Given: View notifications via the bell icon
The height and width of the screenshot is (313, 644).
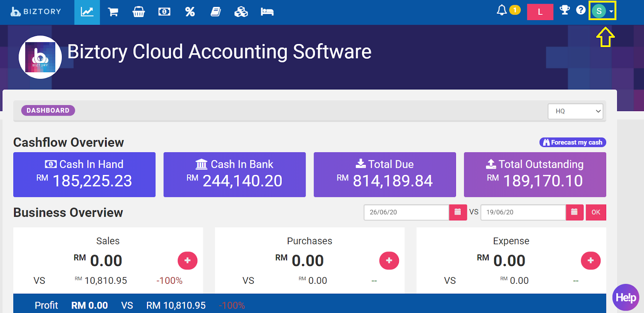Looking at the screenshot, I should (502, 10).
